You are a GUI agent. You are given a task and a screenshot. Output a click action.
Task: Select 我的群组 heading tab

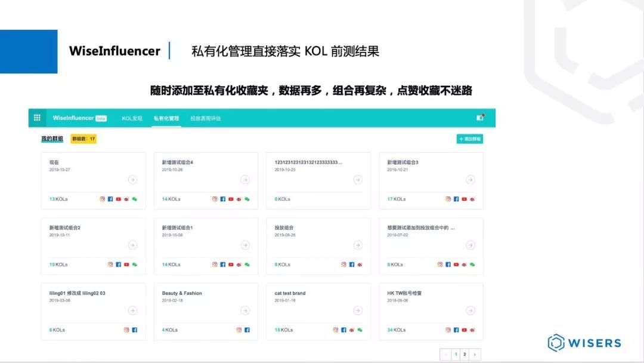pyautogui.click(x=52, y=139)
